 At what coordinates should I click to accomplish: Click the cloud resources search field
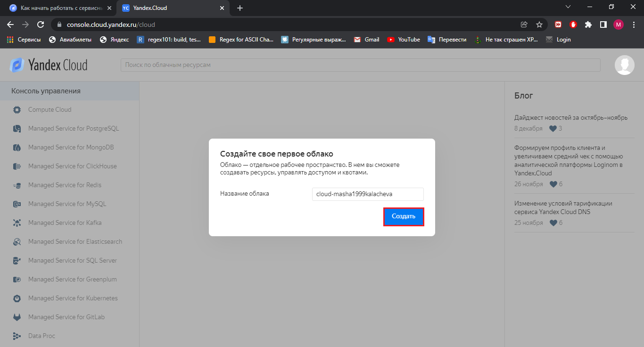pyautogui.click(x=361, y=65)
